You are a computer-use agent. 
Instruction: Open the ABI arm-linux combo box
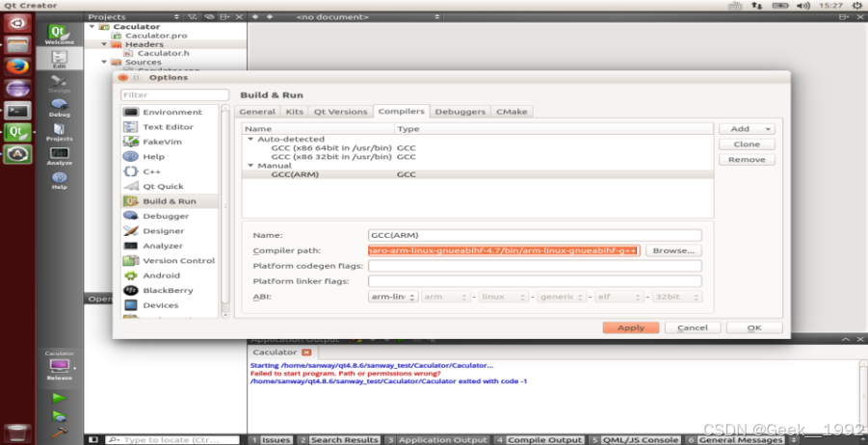(393, 297)
